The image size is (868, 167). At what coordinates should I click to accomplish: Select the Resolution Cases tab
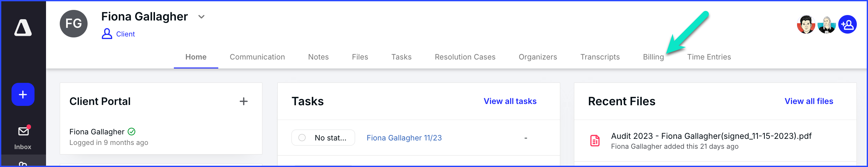click(465, 57)
